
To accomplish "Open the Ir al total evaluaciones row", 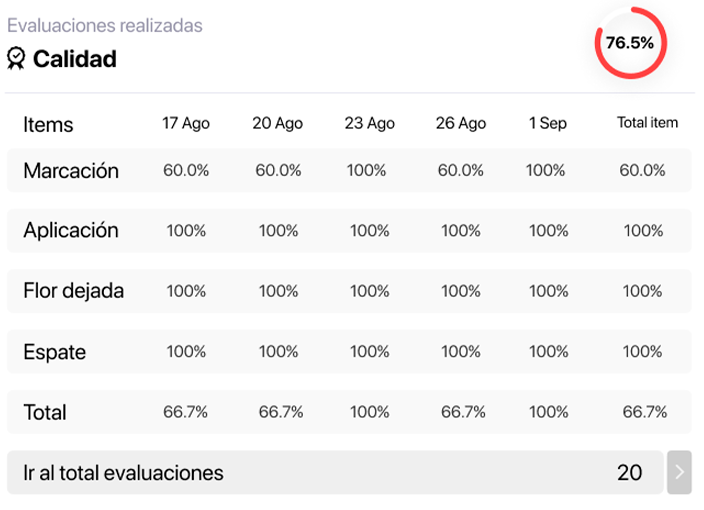I will pos(335,472).
